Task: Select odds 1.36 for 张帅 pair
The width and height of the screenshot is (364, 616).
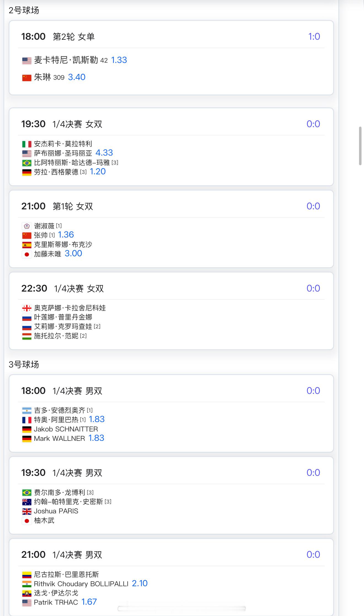Action: pyautogui.click(x=66, y=234)
